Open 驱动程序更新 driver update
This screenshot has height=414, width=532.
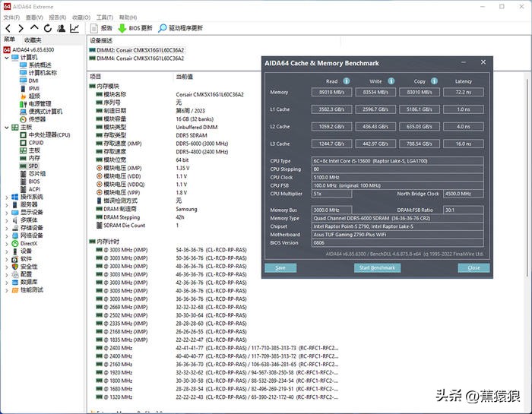(x=181, y=28)
